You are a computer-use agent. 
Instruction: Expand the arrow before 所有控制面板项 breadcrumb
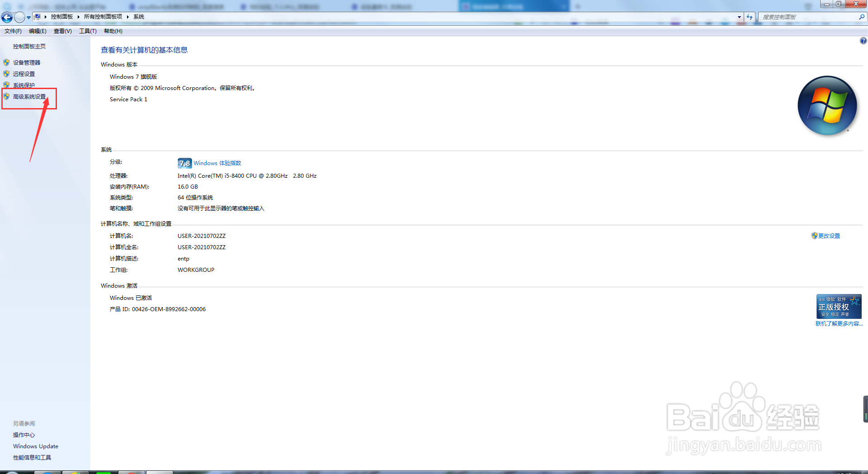tap(79, 17)
